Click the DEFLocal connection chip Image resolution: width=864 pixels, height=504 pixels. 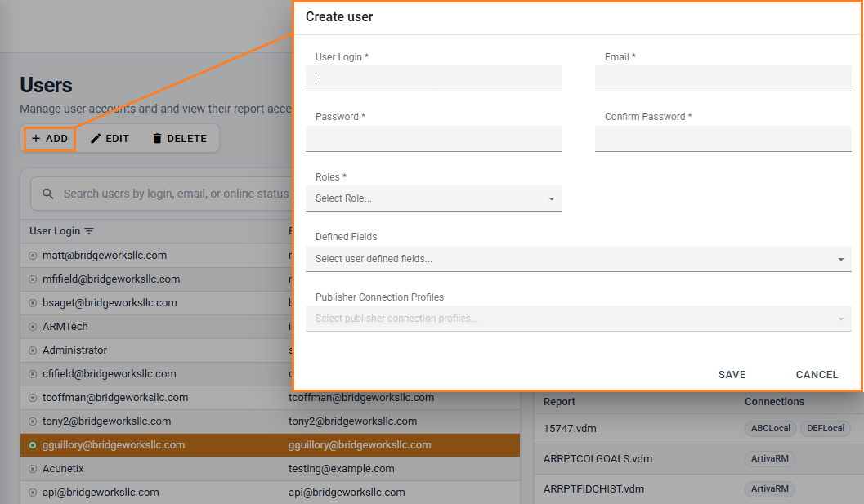click(x=826, y=429)
